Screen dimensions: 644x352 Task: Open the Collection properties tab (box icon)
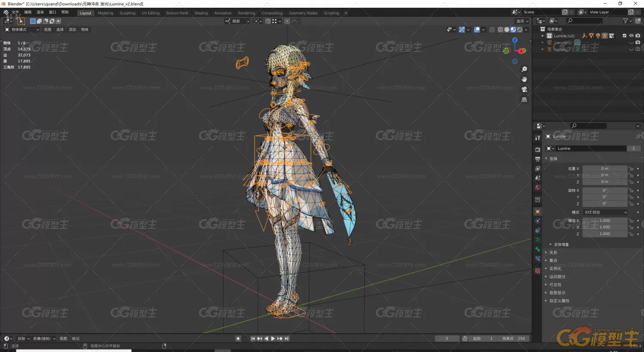(538, 199)
